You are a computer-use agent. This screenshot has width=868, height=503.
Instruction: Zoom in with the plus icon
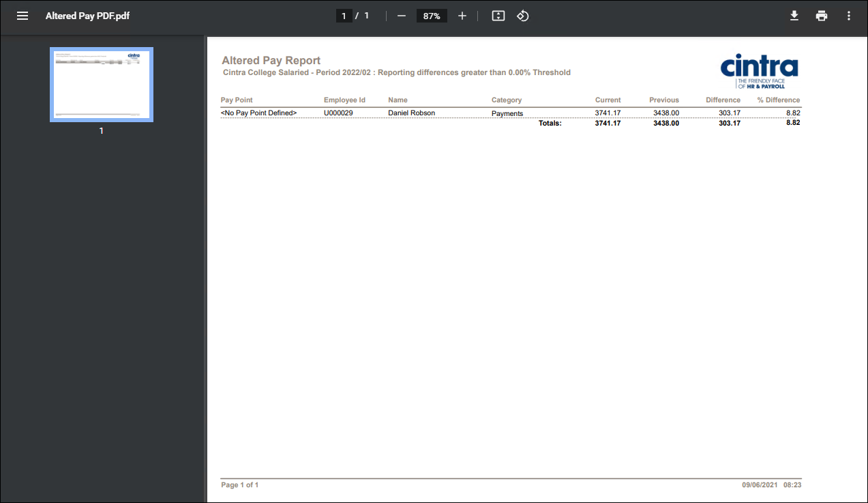tap(462, 16)
